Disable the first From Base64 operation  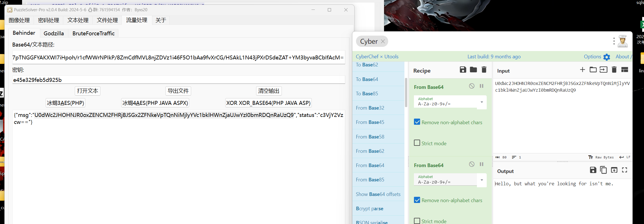(x=472, y=86)
